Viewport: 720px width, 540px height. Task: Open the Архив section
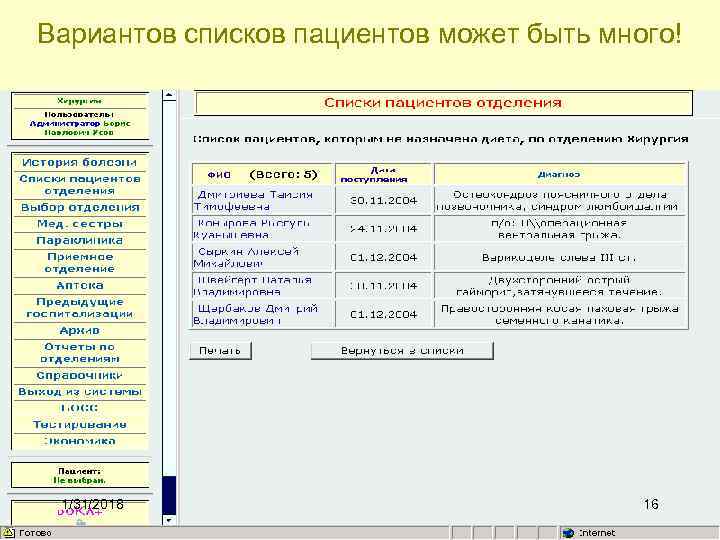(79, 331)
